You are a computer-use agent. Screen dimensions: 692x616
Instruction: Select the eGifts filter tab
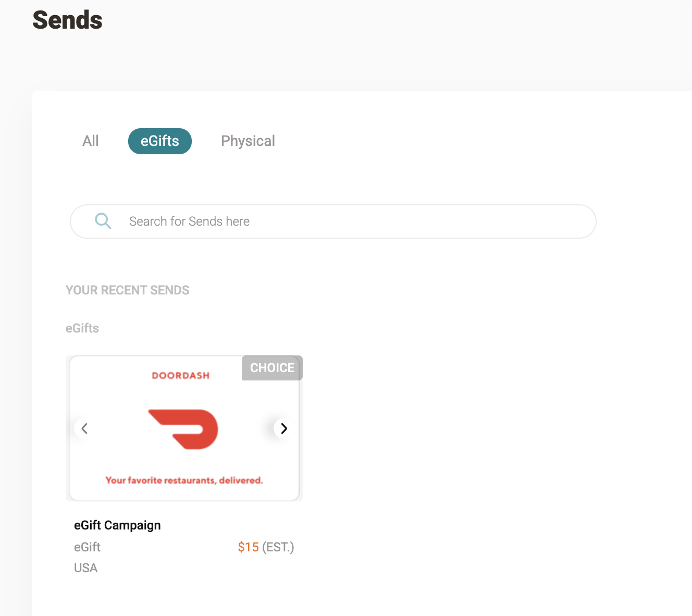pyautogui.click(x=160, y=141)
